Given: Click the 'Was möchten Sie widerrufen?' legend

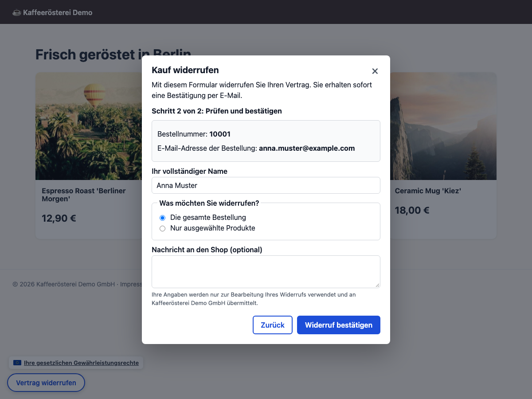Looking at the screenshot, I should pos(209,203).
